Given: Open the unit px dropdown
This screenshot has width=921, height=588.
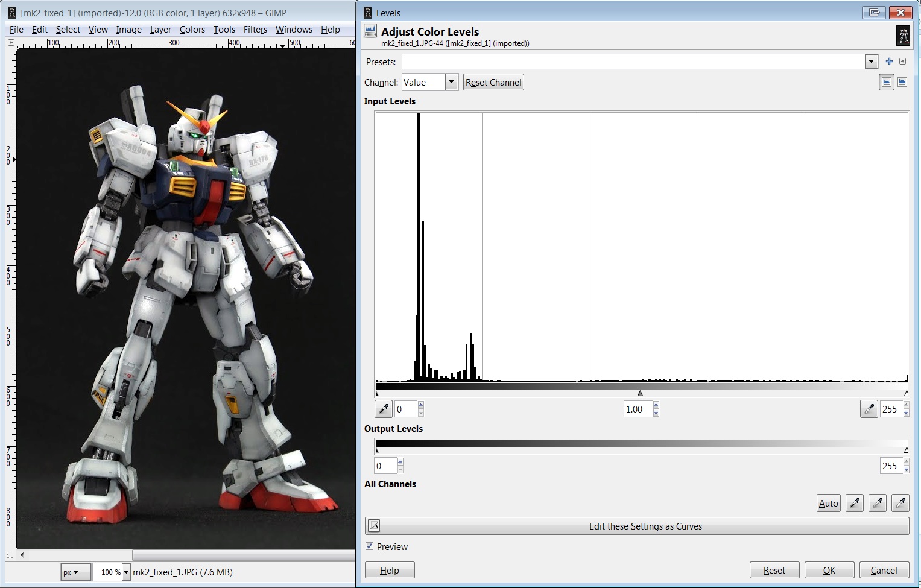Looking at the screenshot, I should coord(76,572).
